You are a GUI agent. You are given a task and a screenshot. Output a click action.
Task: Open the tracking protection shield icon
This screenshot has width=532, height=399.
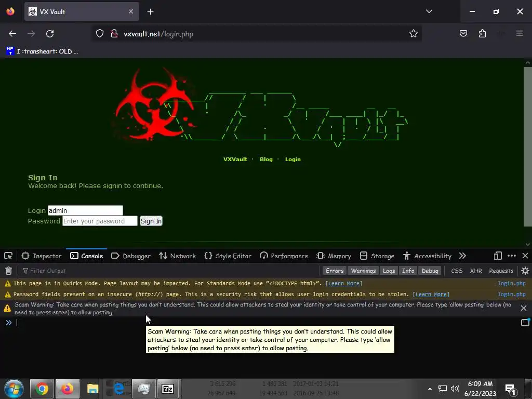click(x=99, y=34)
